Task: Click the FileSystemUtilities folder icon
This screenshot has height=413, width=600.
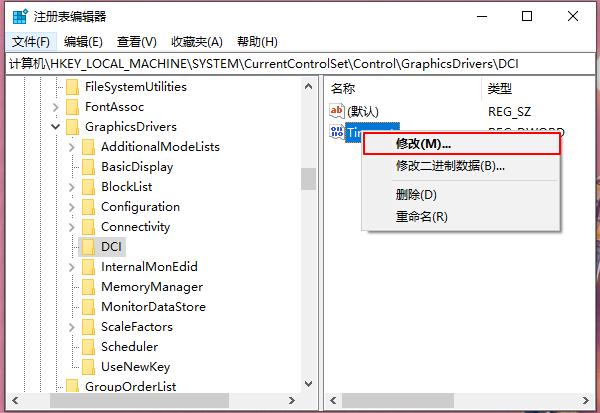Action: coord(72,87)
